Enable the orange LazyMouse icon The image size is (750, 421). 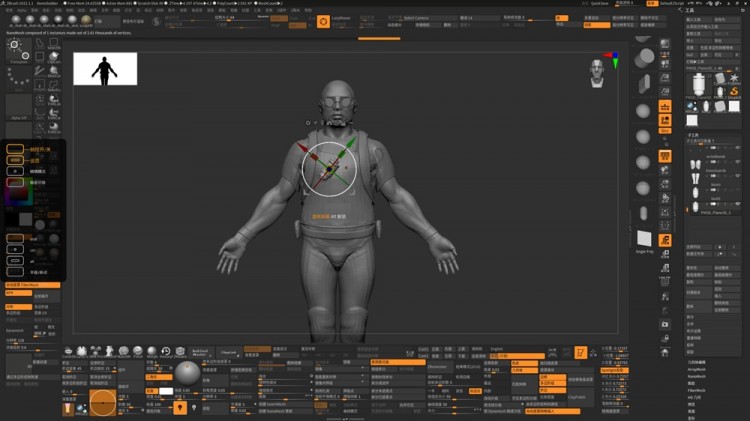pyautogui.click(x=323, y=22)
